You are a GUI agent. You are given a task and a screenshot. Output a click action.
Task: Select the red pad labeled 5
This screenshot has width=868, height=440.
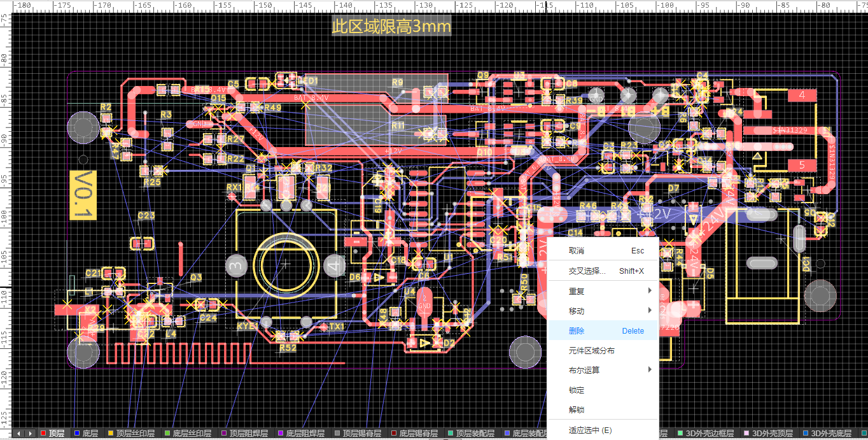802,165
